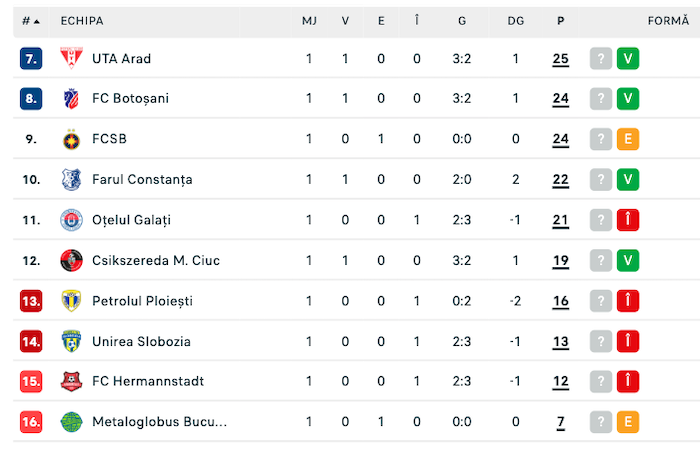700x449 pixels.
Task: Open Metaloglobus Bucu... team page
Action: (x=159, y=422)
